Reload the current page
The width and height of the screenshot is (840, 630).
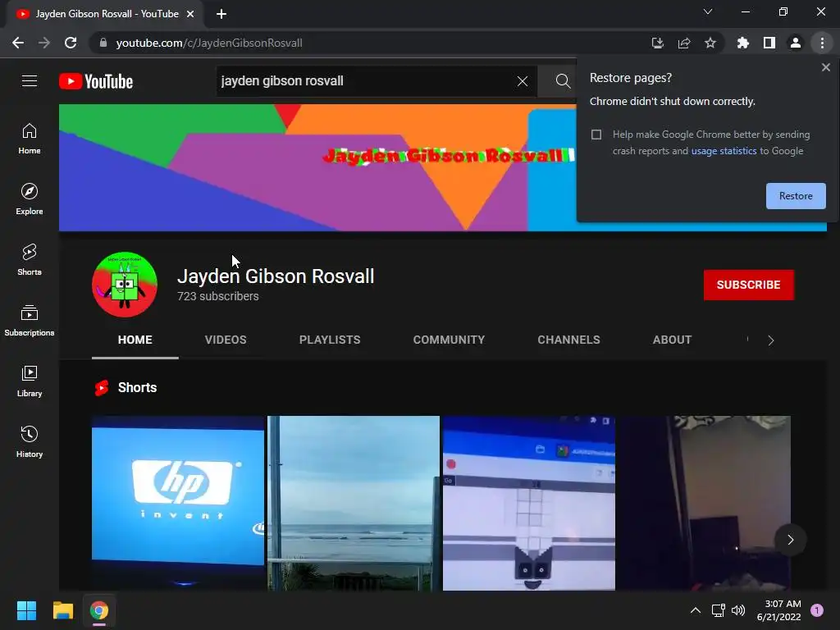point(71,43)
